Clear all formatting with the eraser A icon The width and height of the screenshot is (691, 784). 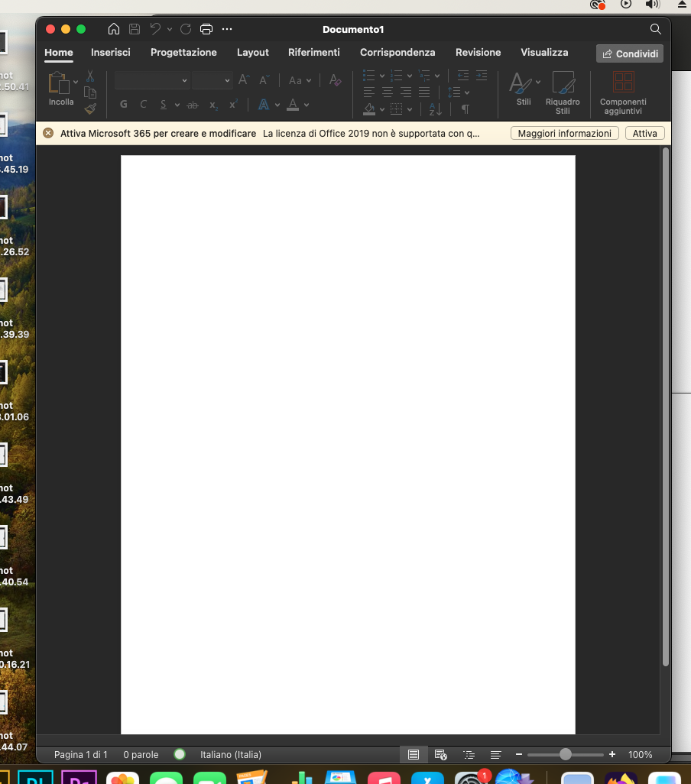pos(335,80)
